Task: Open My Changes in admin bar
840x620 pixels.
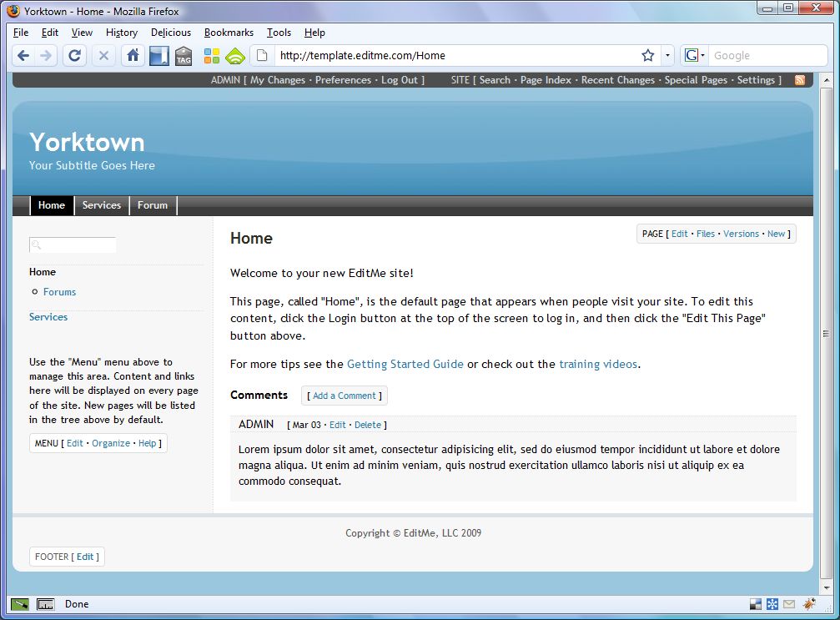Action: click(278, 80)
